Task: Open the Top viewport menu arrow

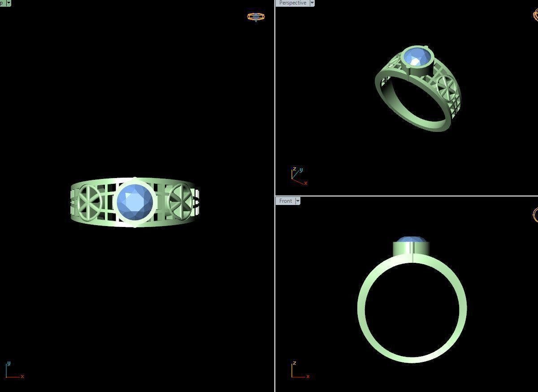Action: [x=9, y=3]
